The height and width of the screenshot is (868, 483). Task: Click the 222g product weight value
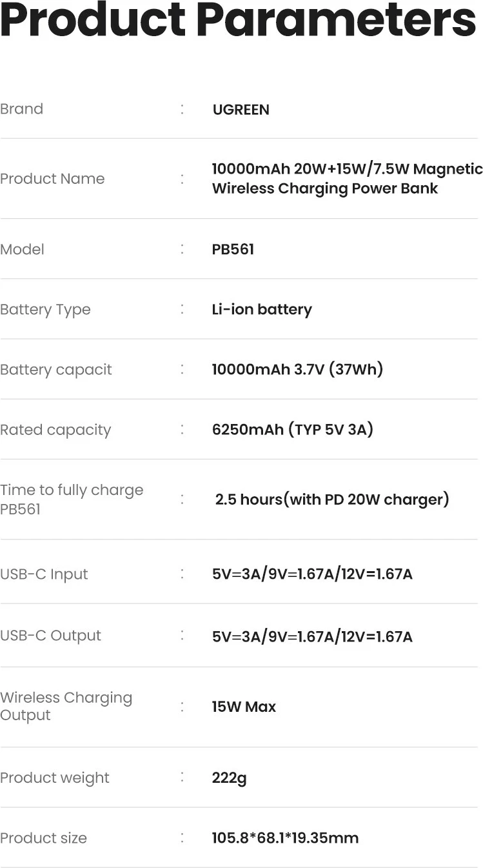[x=229, y=778]
